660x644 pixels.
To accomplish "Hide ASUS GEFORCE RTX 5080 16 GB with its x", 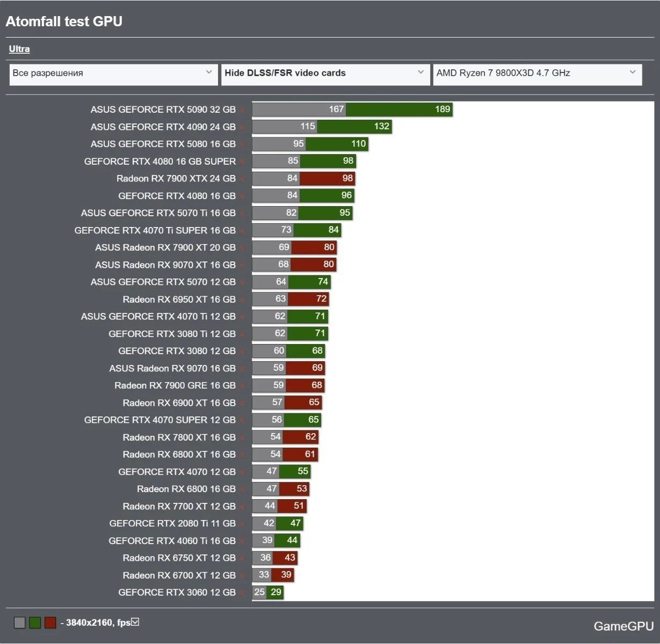I will [242, 144].
